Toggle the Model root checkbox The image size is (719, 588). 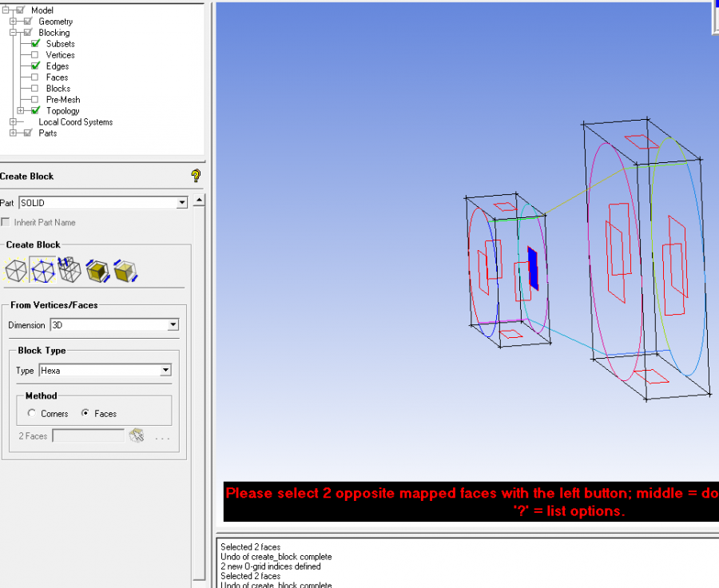point(20,10)
